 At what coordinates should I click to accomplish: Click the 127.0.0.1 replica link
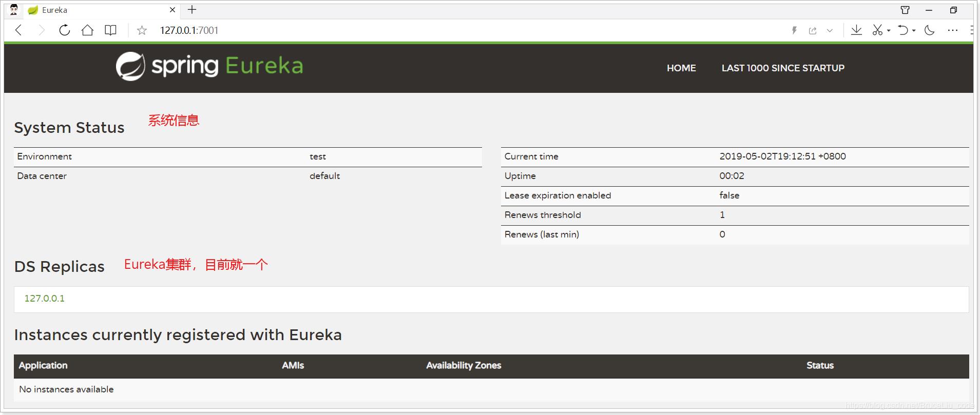pos(45,298)
